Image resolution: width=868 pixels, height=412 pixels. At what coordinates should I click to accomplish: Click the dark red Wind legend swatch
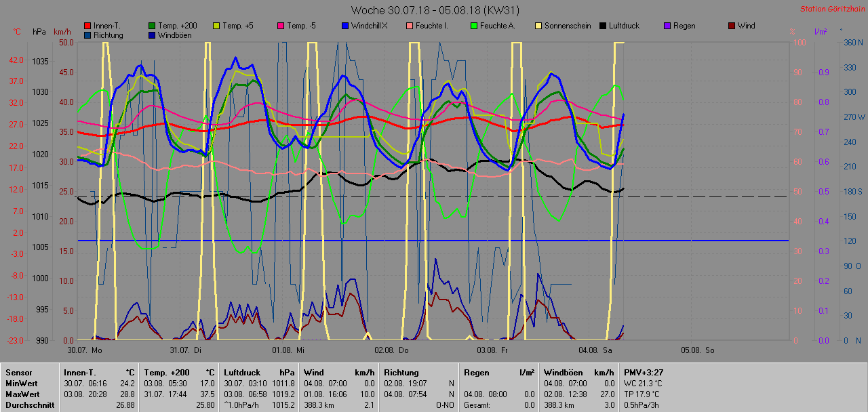732,26
